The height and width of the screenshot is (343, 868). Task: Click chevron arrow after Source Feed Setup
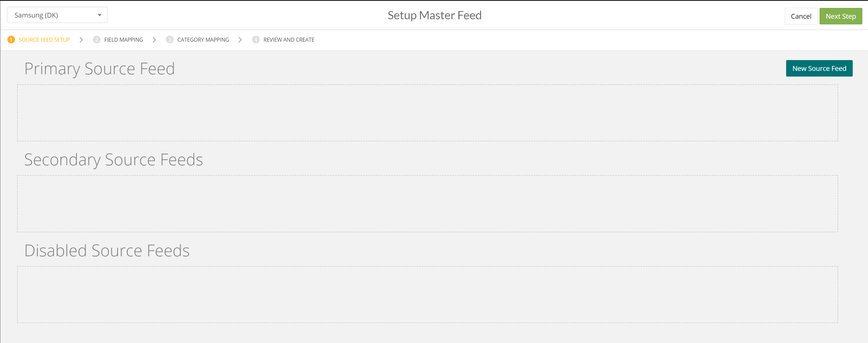tap(81, 40)
